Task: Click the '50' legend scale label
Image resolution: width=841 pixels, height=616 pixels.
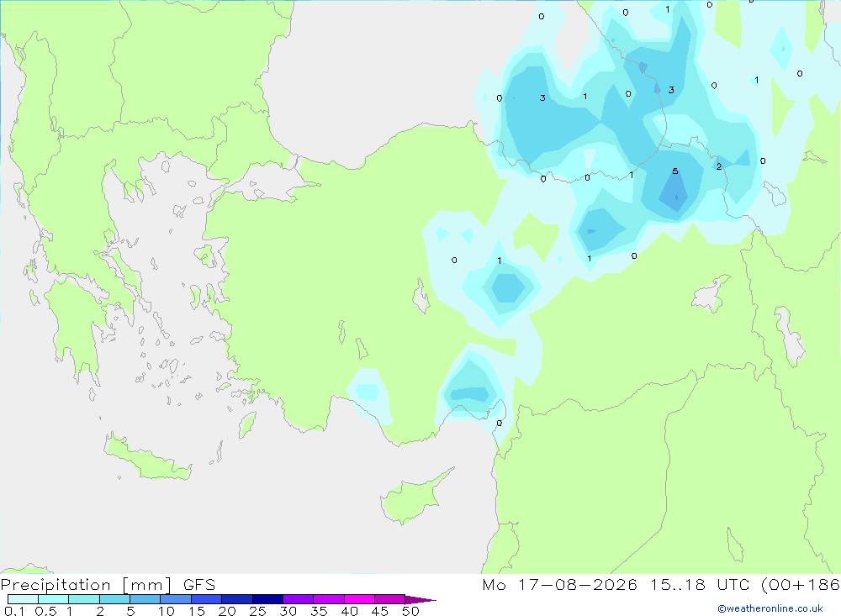Action: click(410, 611)
